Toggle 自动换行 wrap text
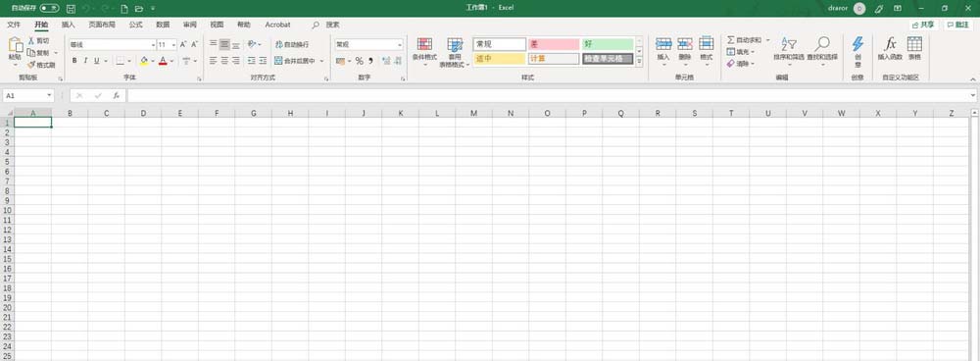Screen dimensions: 980x361 coord(292,44)
